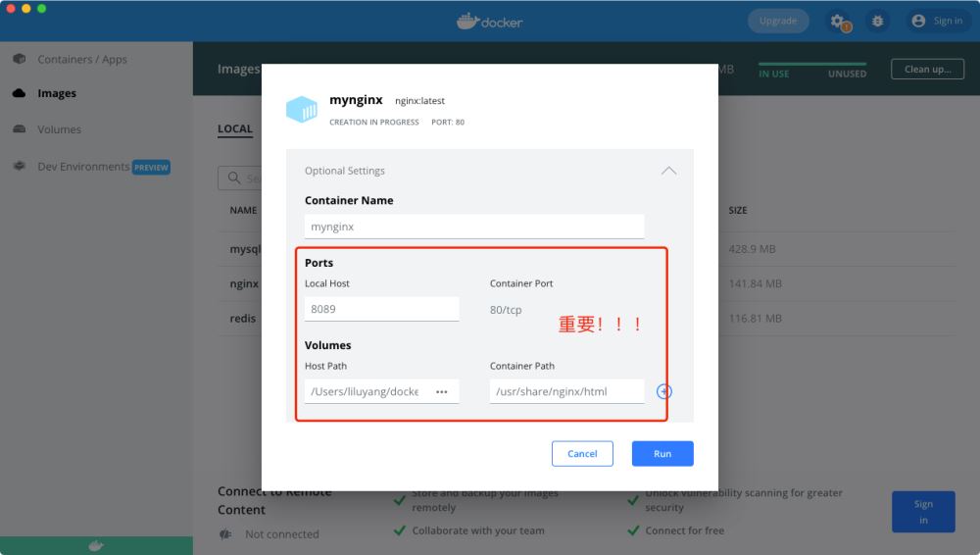Collapse the Optional Settings section
Screen dimensions: 980x555
pyautogui.click(x=668, y=171)
